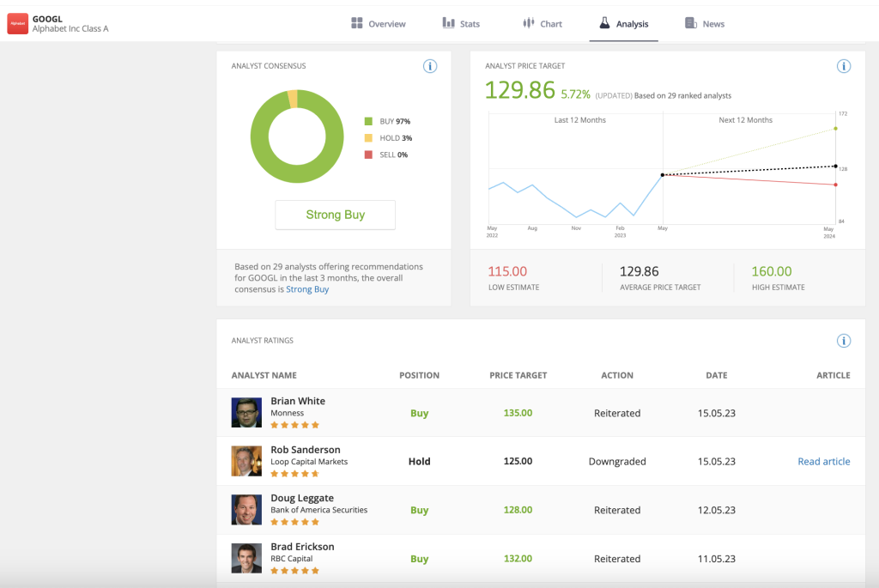This screenshot has width=879, height=588.
Task: Follow the Strong Buy link in consensus summary
Action: tap(307, 289)
